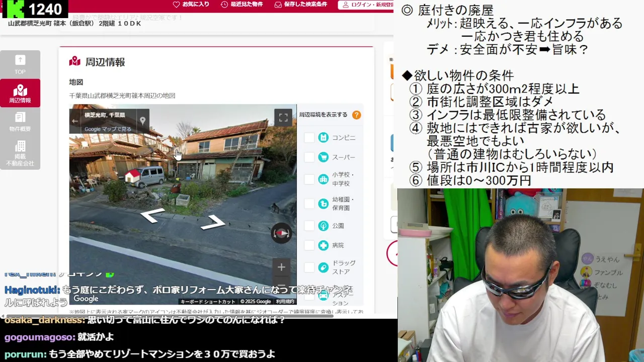Click the envelope icon for saved searches
644x362 pixels.
click(x=278, y=5)
